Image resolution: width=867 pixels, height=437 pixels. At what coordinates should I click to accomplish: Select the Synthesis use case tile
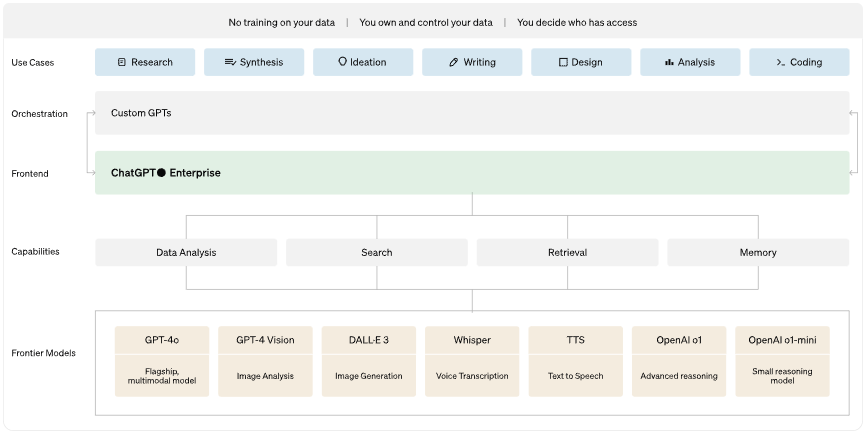pos(254,62)
